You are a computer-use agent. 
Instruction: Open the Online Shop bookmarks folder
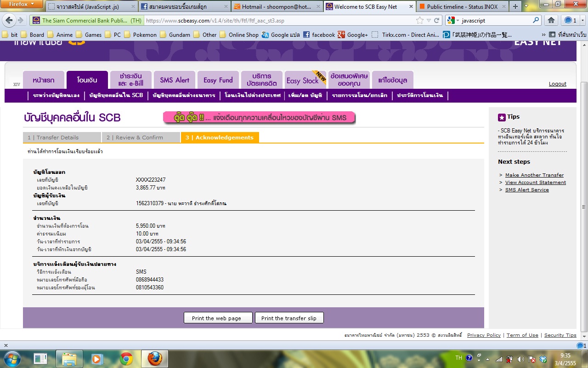tap(239, 34)
